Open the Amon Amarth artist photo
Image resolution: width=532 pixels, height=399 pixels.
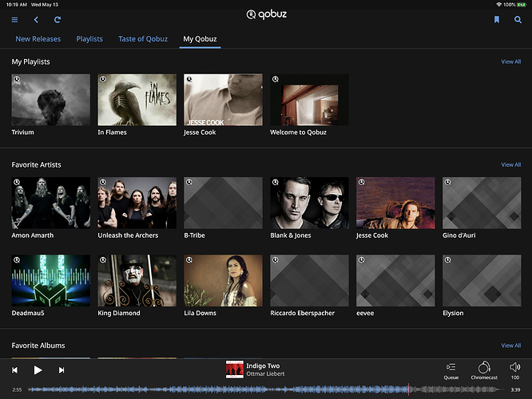pos(51,203)
